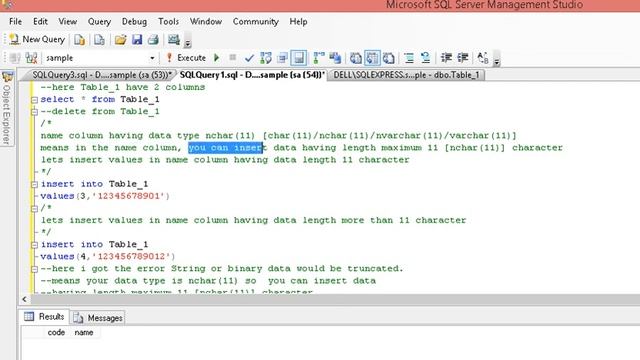Image resolution: width=640 pixels, height=360 pixels.
Task: Click the second new-query document icon
Action: tap(99, 40)
